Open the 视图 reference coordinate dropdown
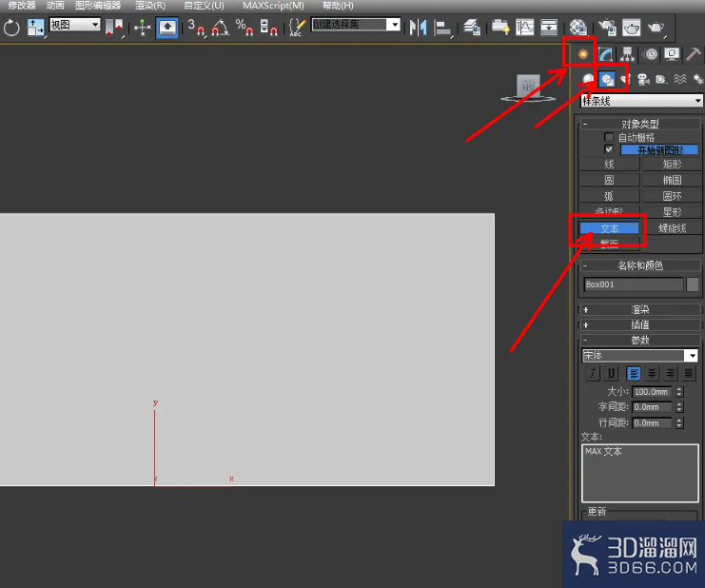The image size is (705, 588). point(74,25)
